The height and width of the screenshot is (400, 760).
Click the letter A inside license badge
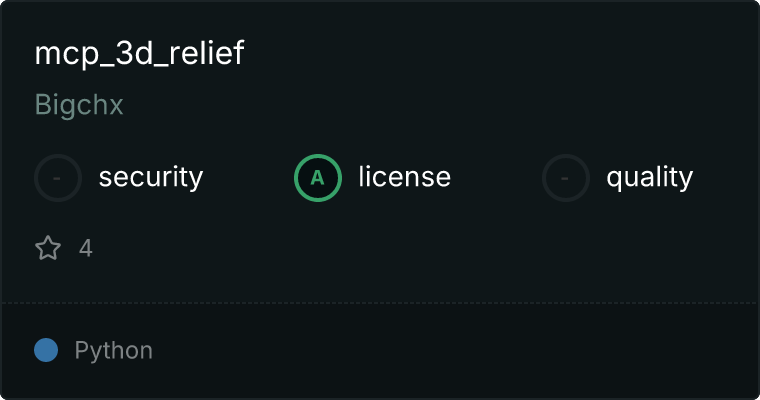click(317, 178)
